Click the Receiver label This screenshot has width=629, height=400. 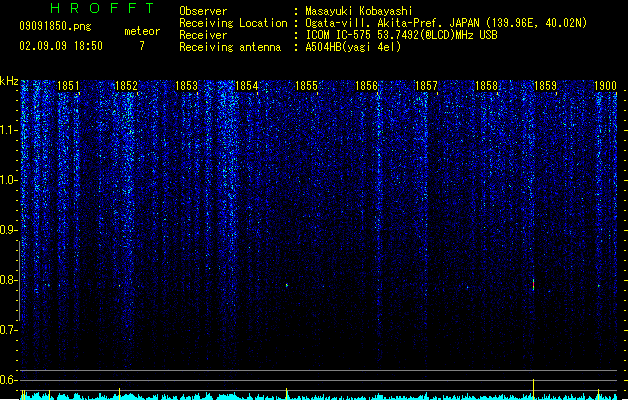(x=203, y=35)
